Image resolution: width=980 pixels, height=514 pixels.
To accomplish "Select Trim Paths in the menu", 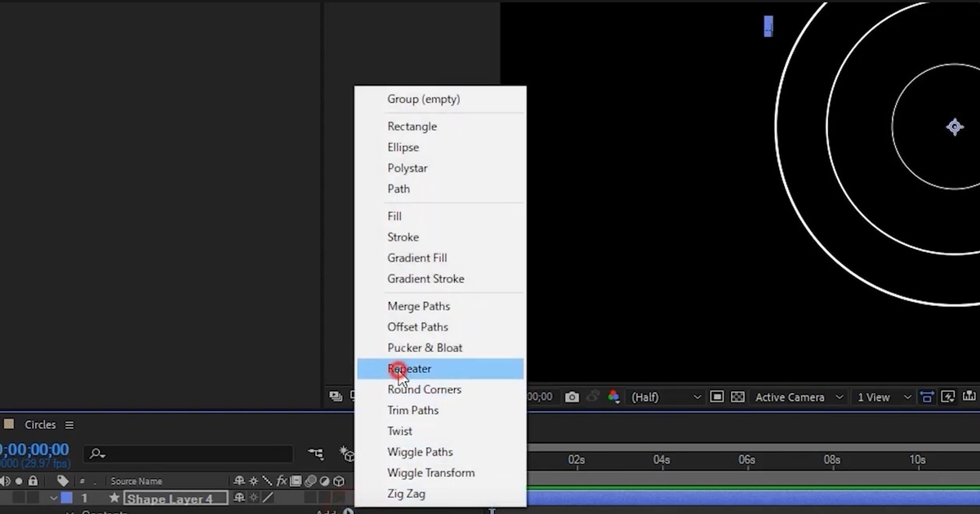I will click(441, 410).
